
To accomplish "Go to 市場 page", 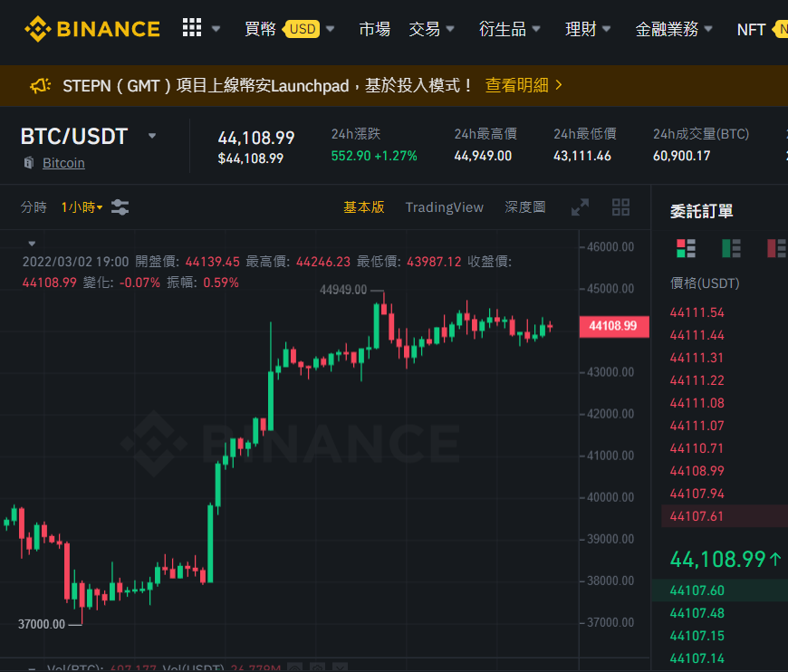I will [x=374, y=29].
